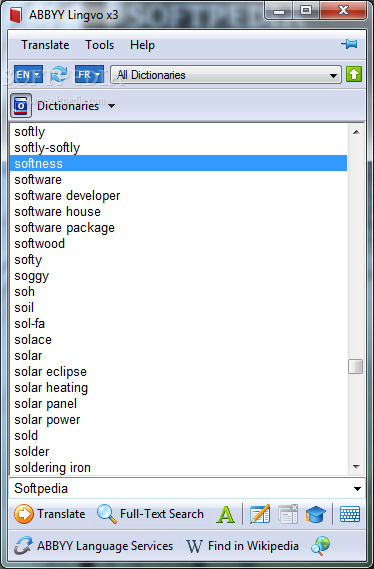Minimize the ABBYY Lingvo window
The image size is (374, 569).
[279, 11]
